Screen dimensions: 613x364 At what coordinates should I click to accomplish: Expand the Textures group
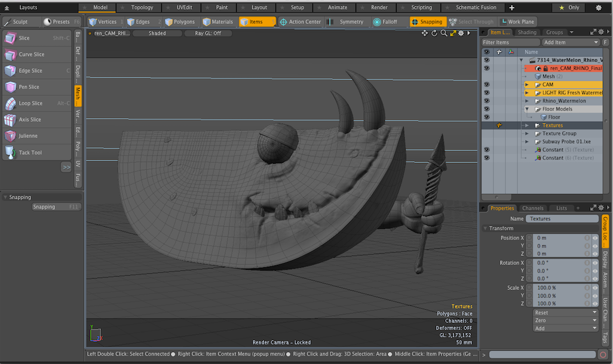tap(526, 125)
